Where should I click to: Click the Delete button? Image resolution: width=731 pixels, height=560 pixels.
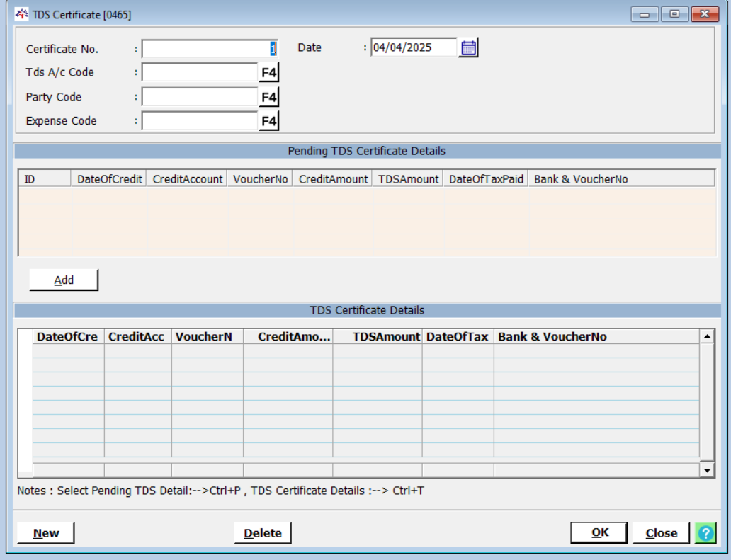pos(263,533)
